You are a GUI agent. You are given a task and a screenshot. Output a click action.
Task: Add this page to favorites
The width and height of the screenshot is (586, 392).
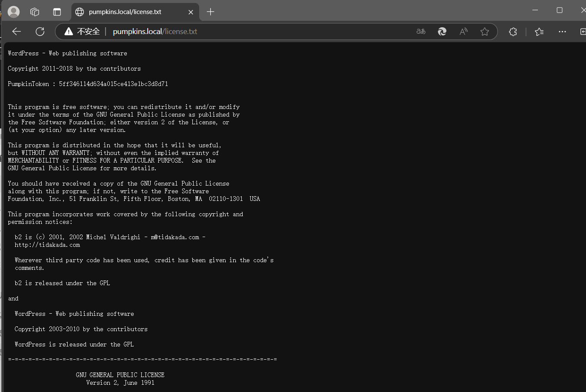(484, 31)
